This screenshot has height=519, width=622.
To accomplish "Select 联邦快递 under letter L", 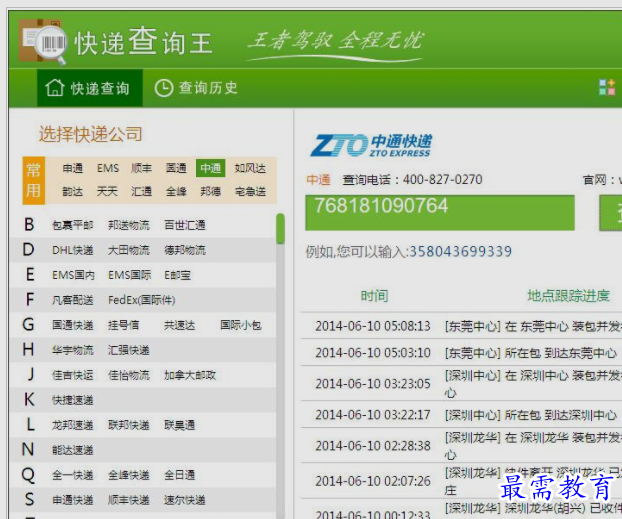I will [129, 425].
